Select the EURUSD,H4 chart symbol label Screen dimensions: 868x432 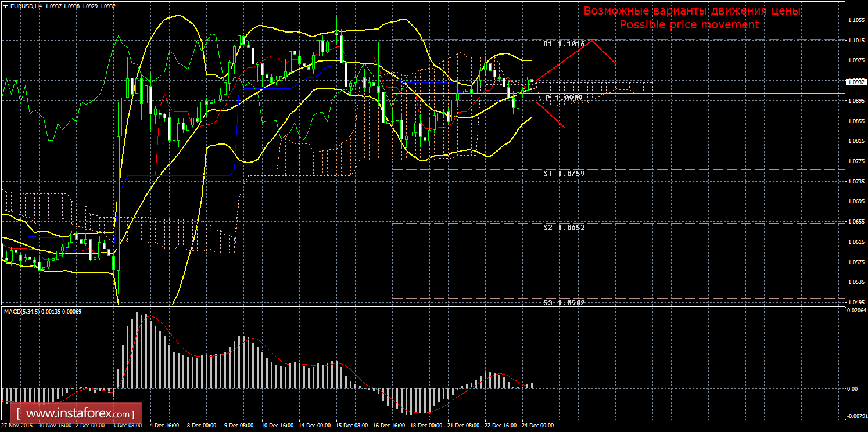(24, 5)
